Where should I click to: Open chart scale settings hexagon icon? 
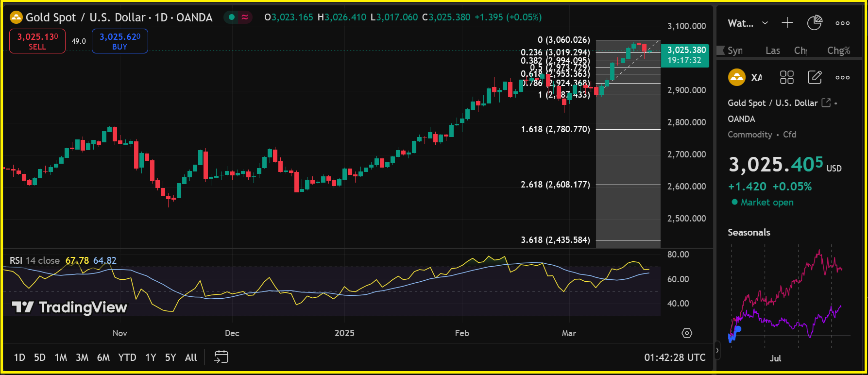pos(687,333)
